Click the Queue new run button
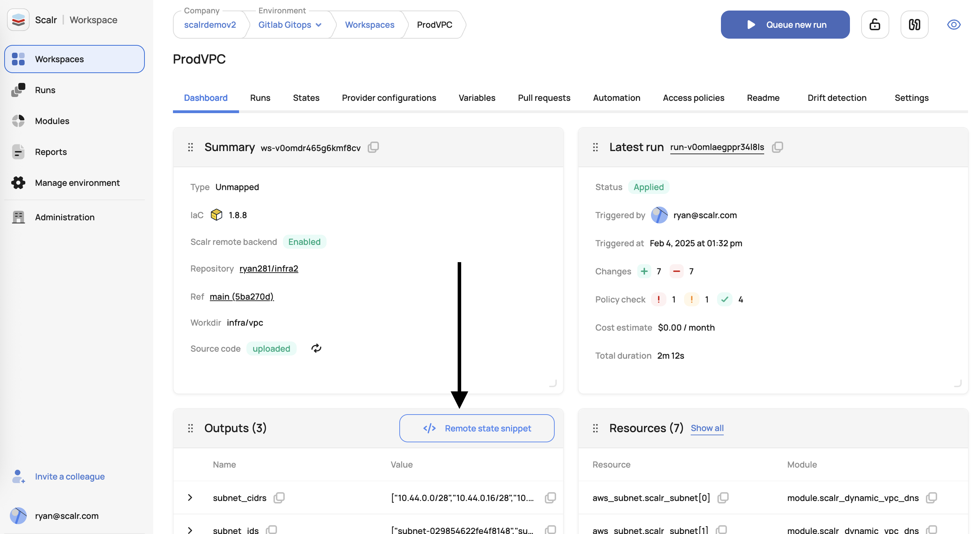This screenshot has width=980, height=534. [785, 25]
